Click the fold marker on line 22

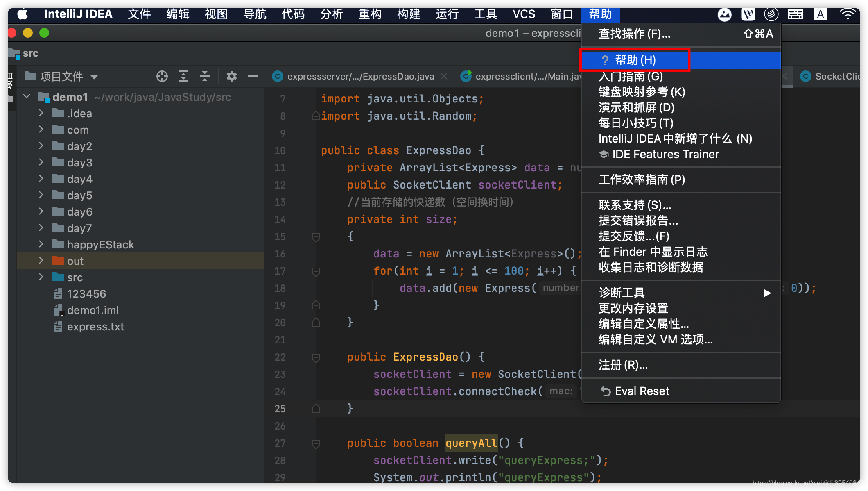tap(316, 357)
